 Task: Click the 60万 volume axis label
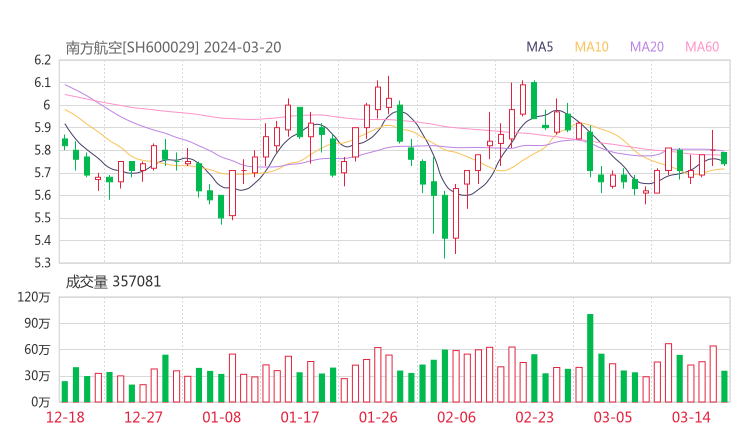click(37, 350)
